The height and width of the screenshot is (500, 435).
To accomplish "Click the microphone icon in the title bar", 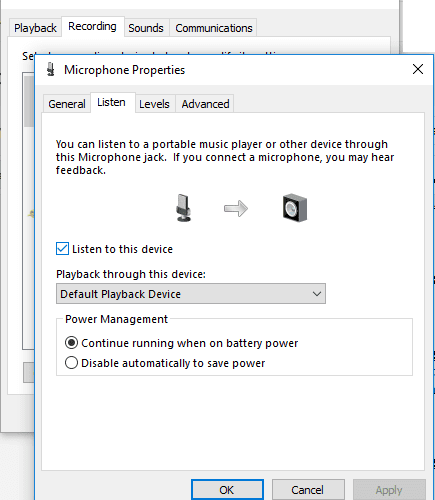I will [x=51, y=70].
